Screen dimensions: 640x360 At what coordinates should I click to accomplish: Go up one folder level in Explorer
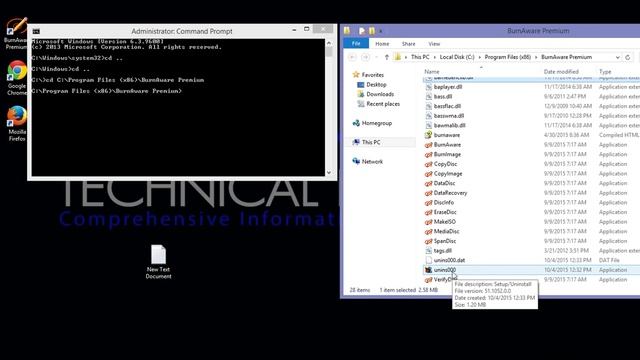pos(387,57)
